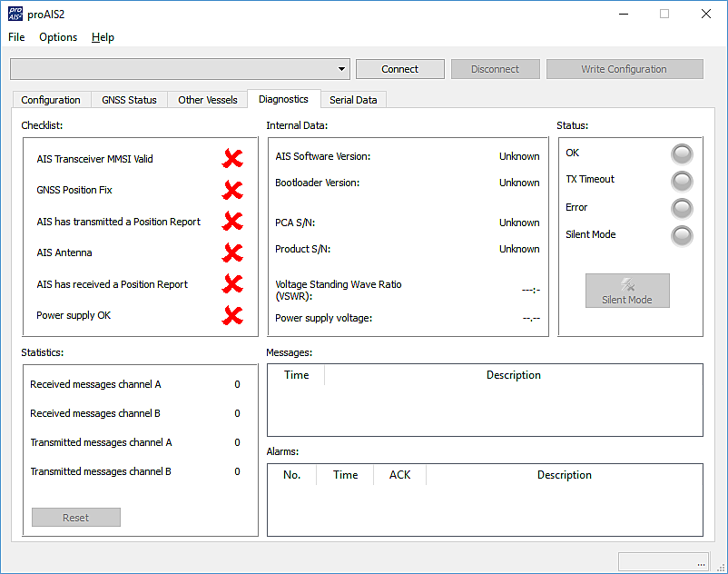Click the status bar field with ellipsis
728x574 pixels.
click(664, 561)
